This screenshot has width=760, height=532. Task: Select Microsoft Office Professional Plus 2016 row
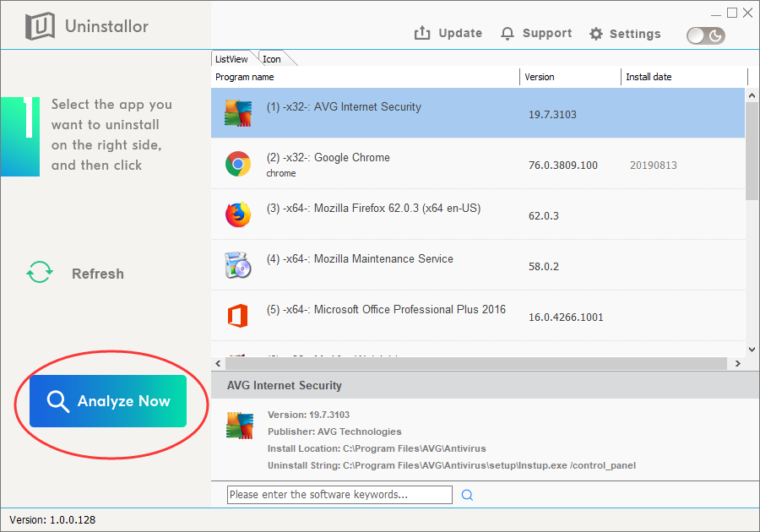[478, 316]
